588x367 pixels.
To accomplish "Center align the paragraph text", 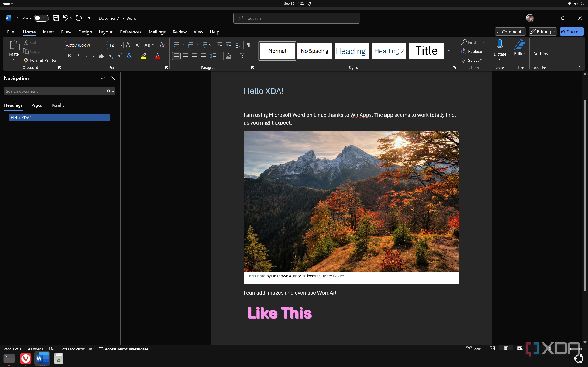I will pyautogui.click(x=185, y=56).
